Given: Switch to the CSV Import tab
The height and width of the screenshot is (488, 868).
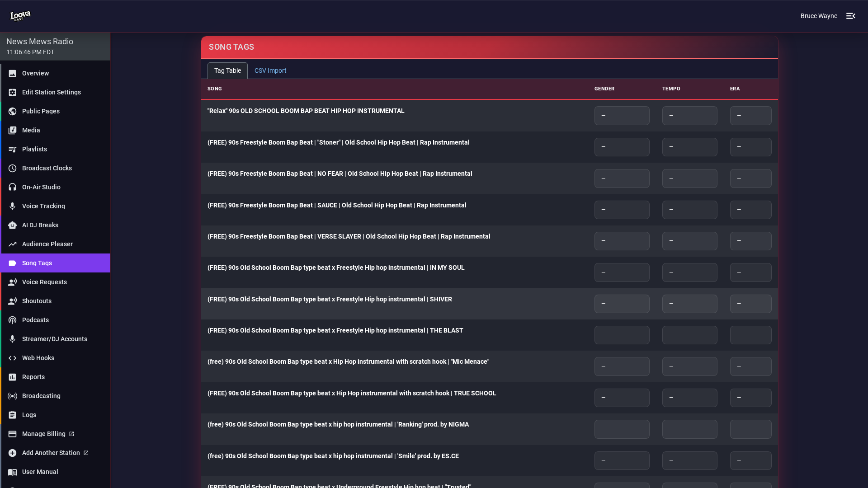Looking at the screenshot, I should click(270, 70).
